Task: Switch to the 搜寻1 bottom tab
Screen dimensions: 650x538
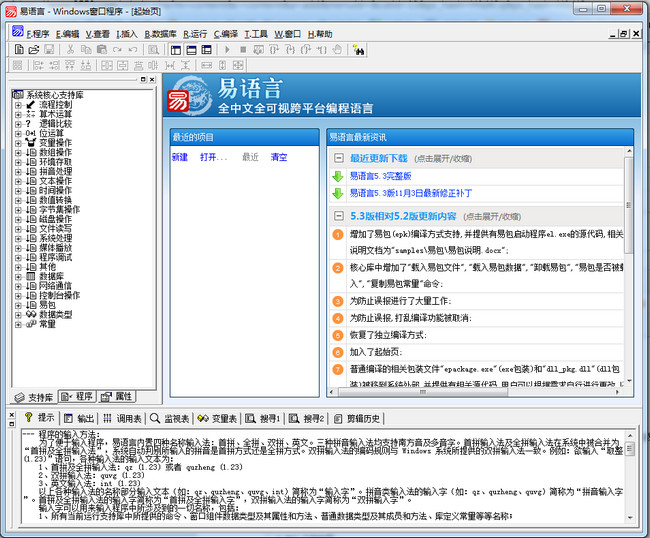Action: click(x=263, y=419)
